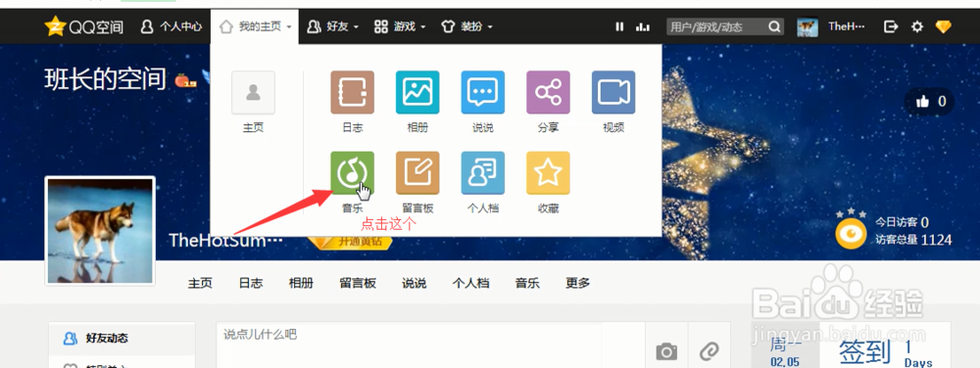This screenshot has height=368, width=980.
Task: Open the 留言板 (message board) icon
Action: [417, 173]
